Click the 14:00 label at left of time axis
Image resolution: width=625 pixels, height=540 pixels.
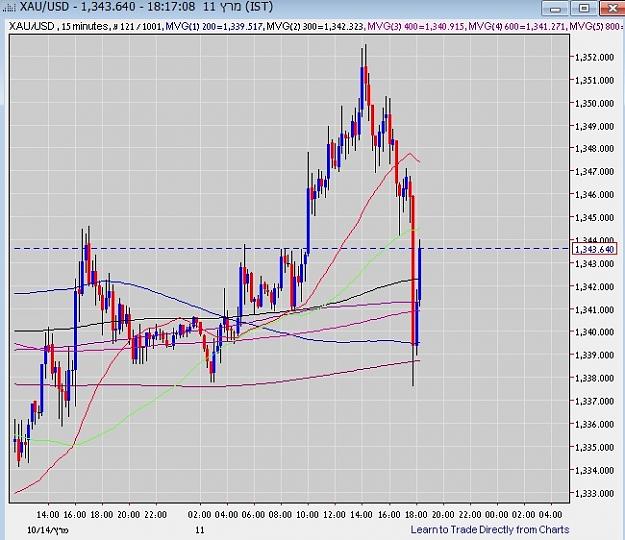48,514
